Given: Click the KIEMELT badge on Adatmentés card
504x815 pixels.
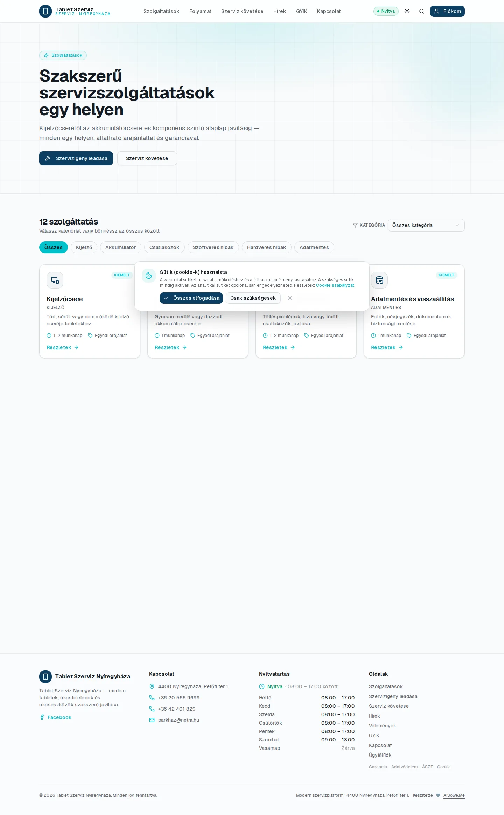Looking at the screenshot, I should (x=446, y=275).
